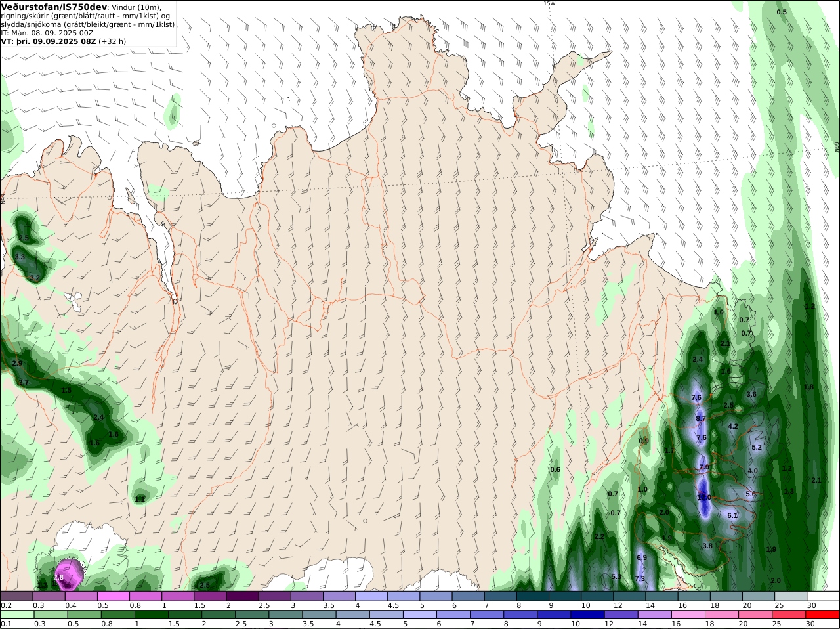Image resolution: width=840 pixels, height=629 pixels.
Task: Click the 5.6 precipitation value on map
Action: coord(751,494)
